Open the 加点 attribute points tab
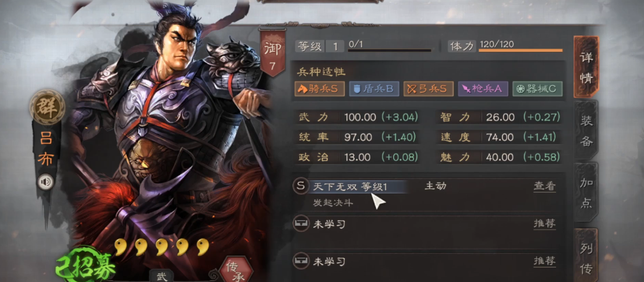The height and width of the screenshot is (282, 644). pos(586,194)
